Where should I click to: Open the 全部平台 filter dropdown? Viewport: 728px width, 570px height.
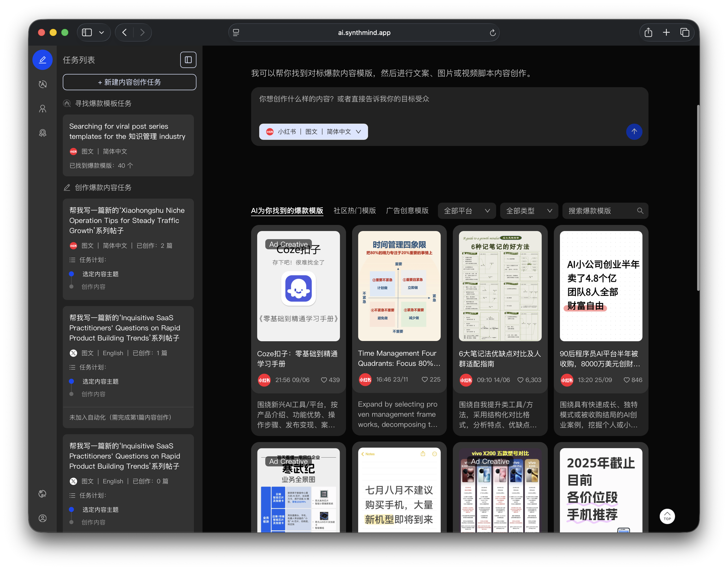click(467, 211)
